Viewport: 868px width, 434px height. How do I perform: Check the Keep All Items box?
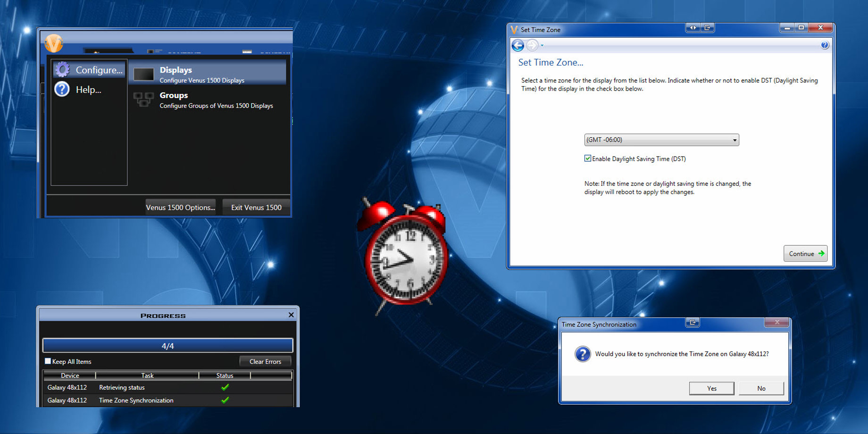tap(48, 361)
